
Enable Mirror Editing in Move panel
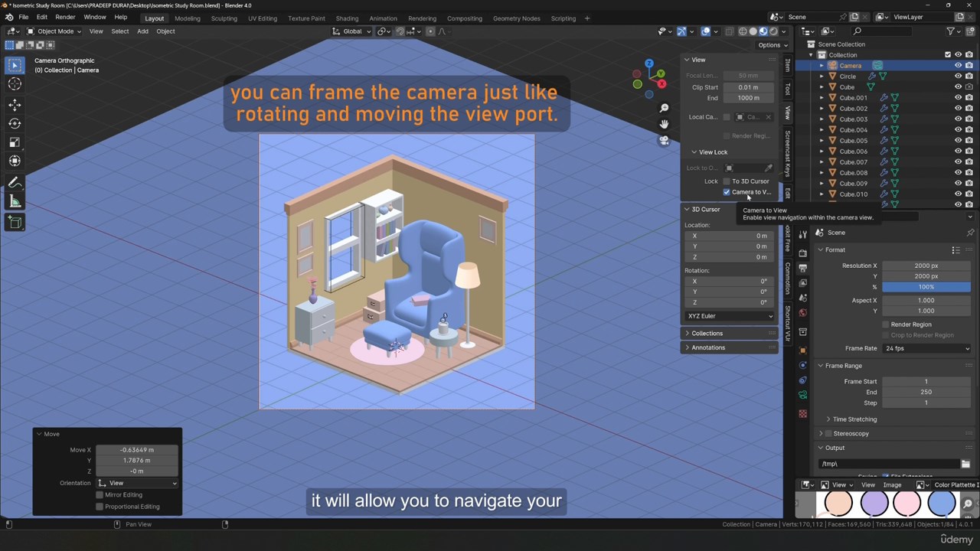pyautogui.click(x=100, y=495)
